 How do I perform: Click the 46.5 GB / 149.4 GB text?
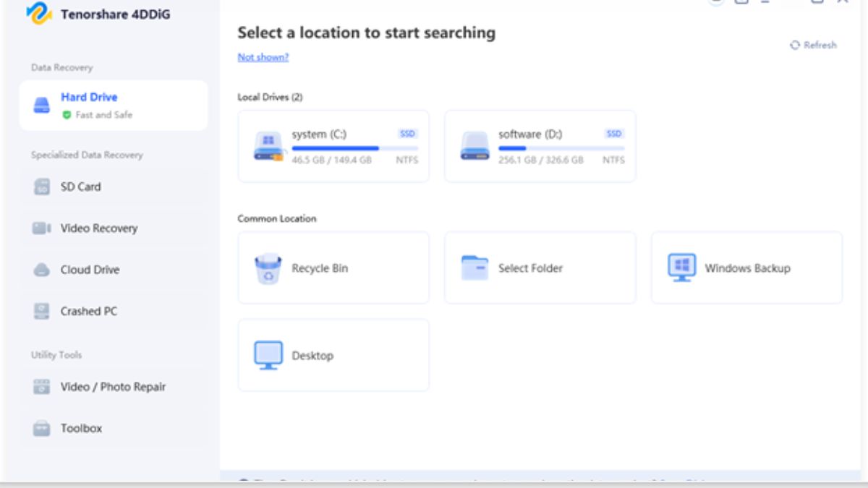point(331,160)
